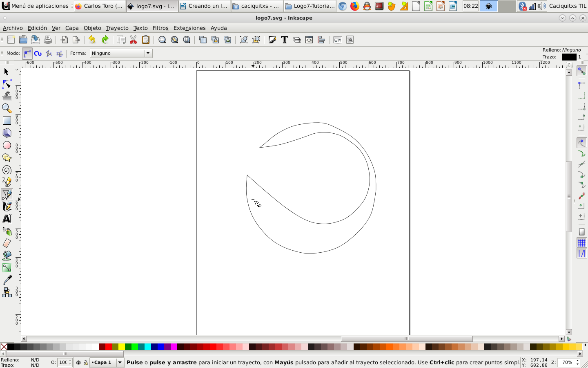Select the Calligraphy tool
Screen dimensions: 588x368
[x=7, y=206]
